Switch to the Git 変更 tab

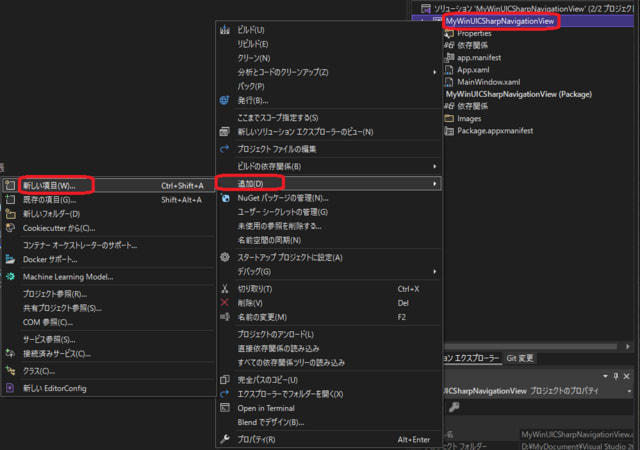point(521,357)
